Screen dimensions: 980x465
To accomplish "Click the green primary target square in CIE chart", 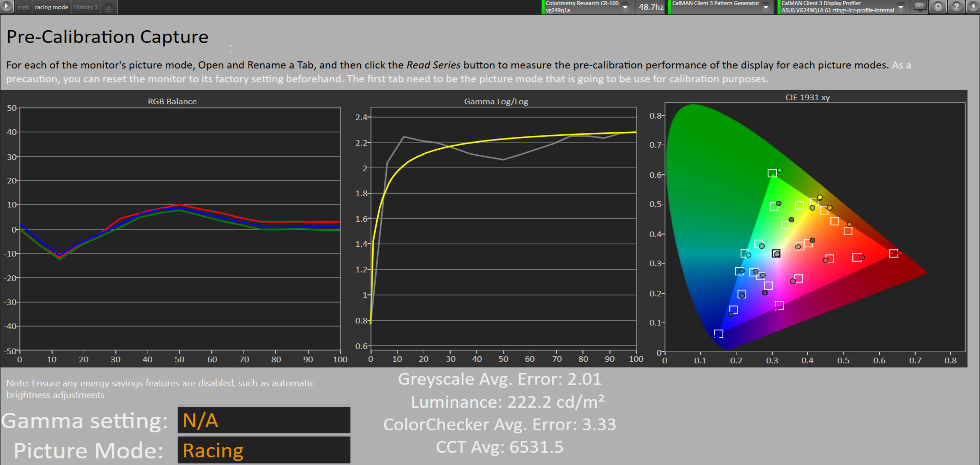I will tap(772, 173).
